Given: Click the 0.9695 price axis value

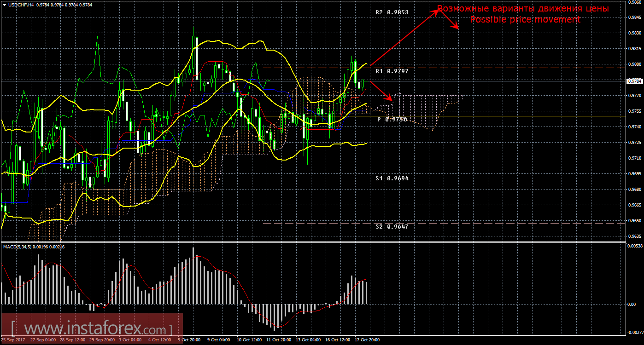Looking at the screenshot, I should (634, 174).
